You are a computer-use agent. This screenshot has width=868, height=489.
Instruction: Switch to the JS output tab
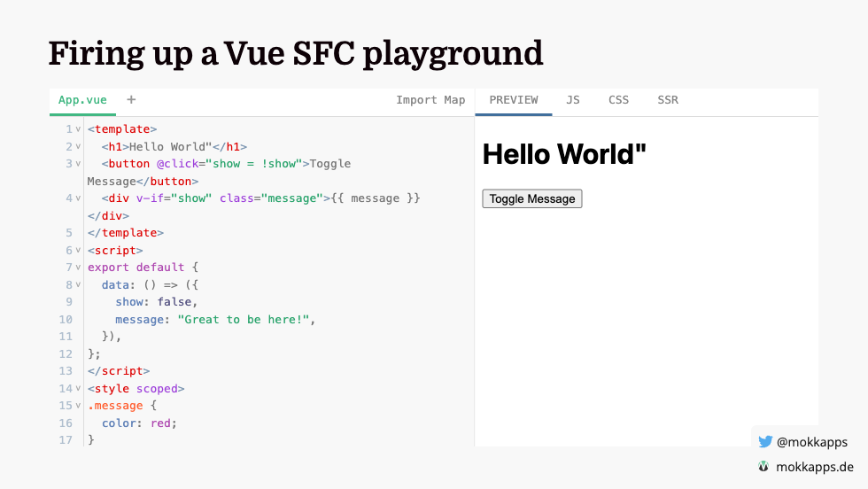573,100
